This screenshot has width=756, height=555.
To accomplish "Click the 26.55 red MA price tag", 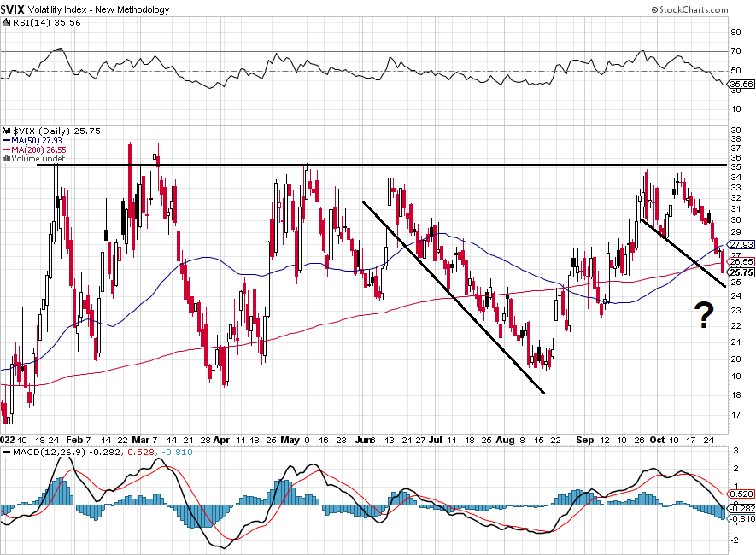I will tap(741, 261).
